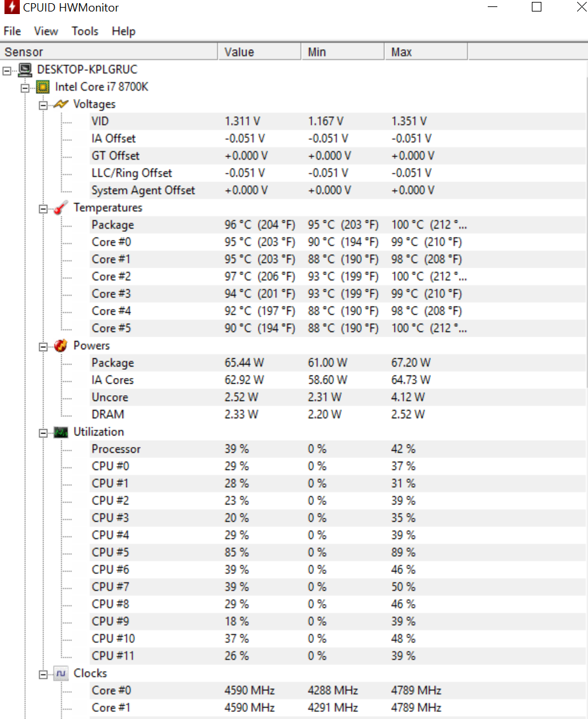588x719 pixels.
Task: Click the Powers flame icon
Action: 61,345
